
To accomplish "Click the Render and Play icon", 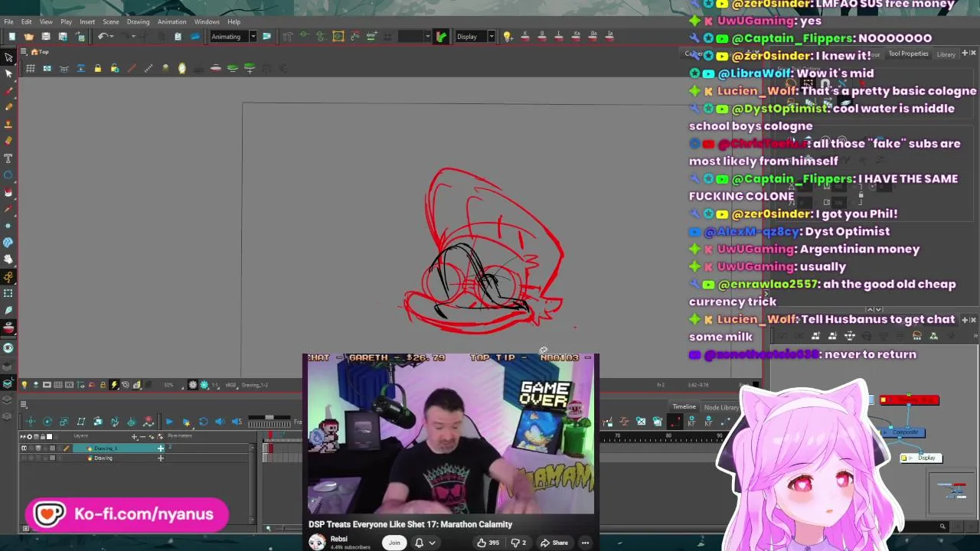I will coord(186,422).
